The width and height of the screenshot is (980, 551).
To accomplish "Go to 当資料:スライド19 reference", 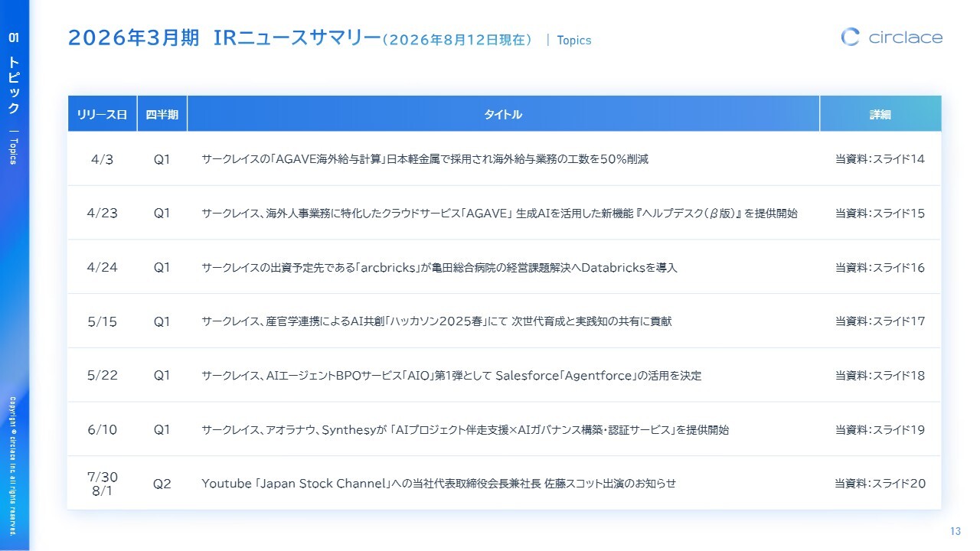I will coord(880,430).
